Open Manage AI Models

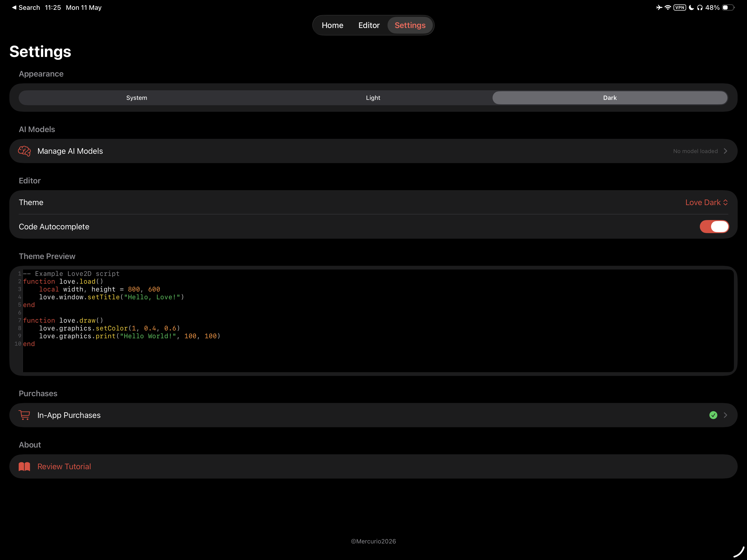point(373,151)
